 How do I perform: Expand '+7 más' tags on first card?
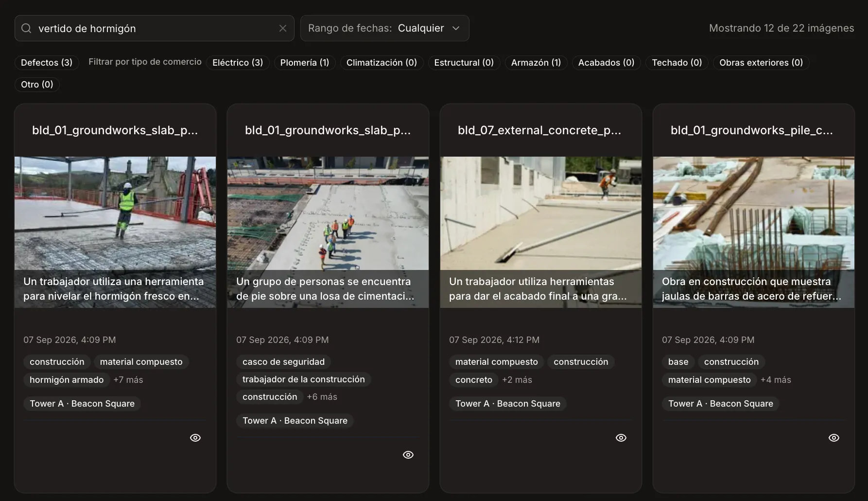click(x=128, y=380)
